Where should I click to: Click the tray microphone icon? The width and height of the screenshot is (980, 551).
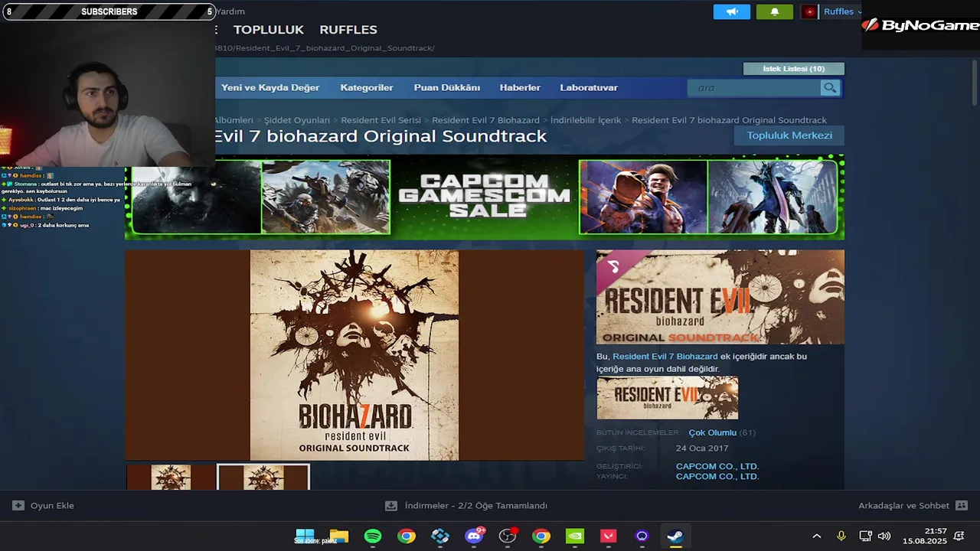click(x=841, y=536)
